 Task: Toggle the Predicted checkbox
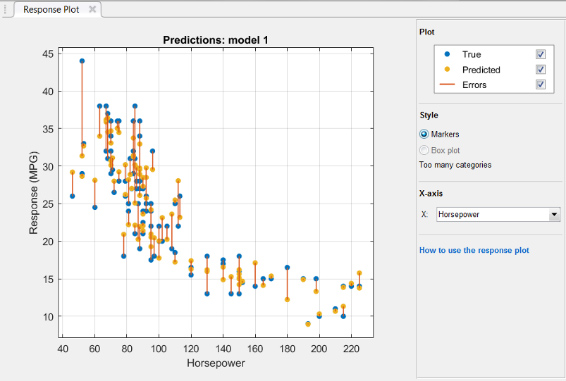pyautogui.click(x=540, y=69)
